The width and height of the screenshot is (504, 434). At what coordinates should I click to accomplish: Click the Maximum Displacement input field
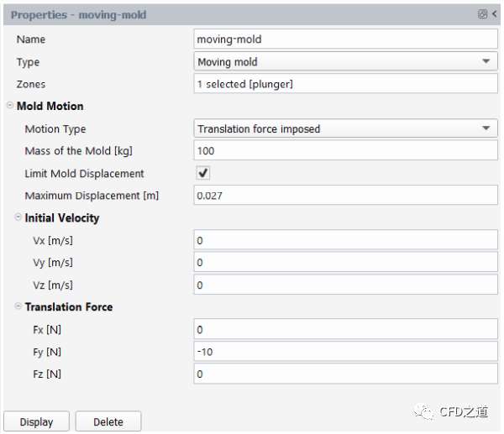[x=345, y=196]
